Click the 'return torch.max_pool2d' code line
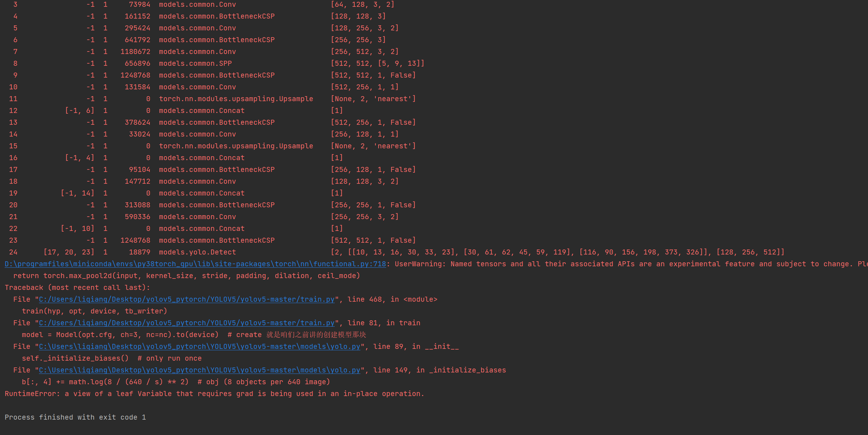The width and height of the screenshot is (868, 435). point(186,276)
